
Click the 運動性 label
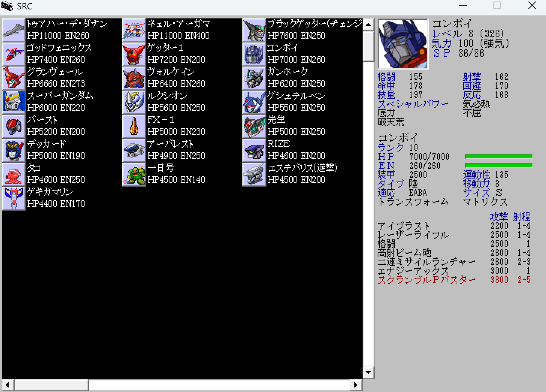[476, 174]
